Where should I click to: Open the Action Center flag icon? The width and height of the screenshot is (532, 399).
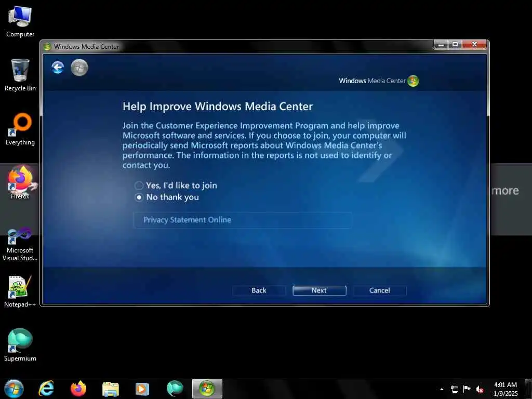467,389
